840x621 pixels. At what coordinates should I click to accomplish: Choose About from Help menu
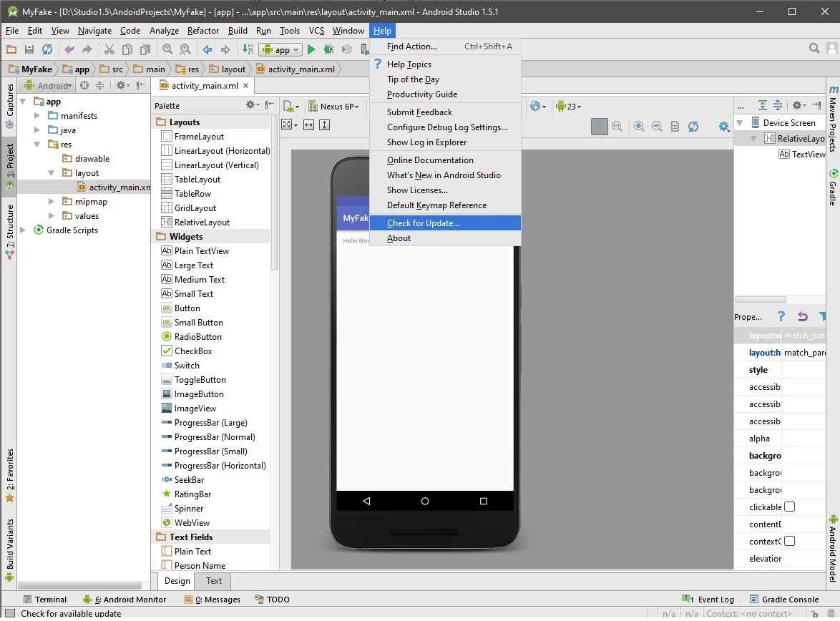pyautogui.click(x=445, y=238)
